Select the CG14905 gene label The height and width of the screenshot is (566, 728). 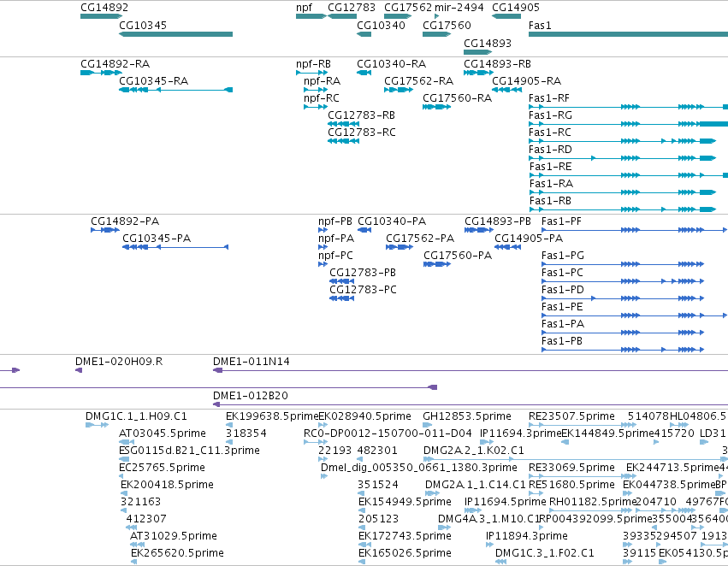click(x=515, y=8)
